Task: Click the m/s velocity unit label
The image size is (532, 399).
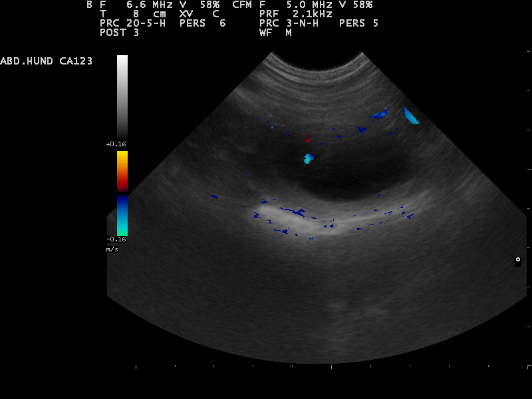Action: click(x=112, y=249)
